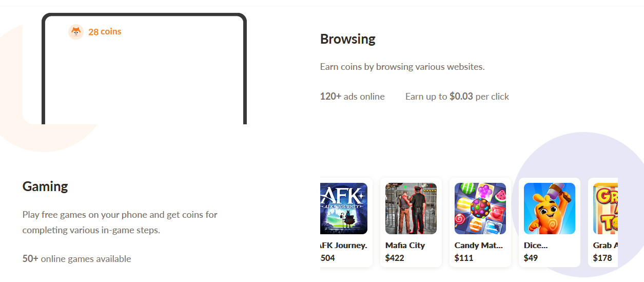The height and width of the screenshot is (282, 644).
Task: Click the Browsing section heading
Action: point(347,39)
